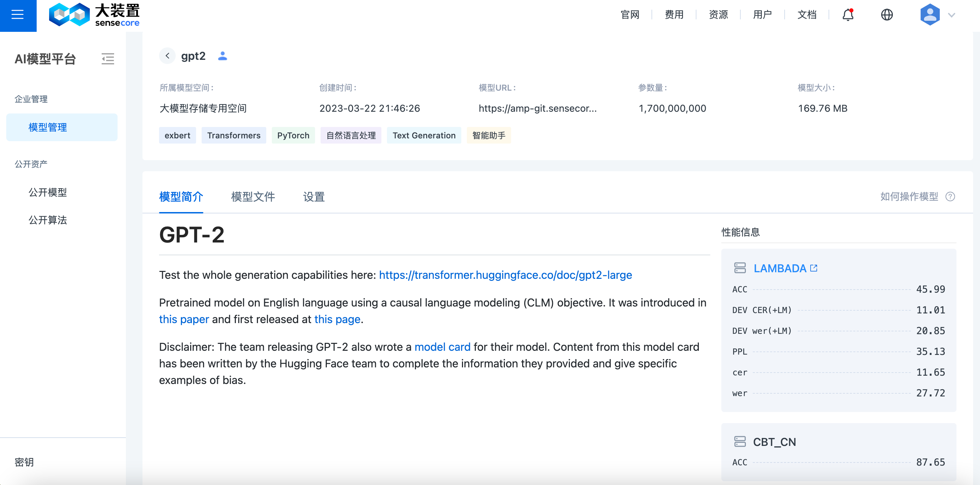Screen dimensions: 980x485
Task: Switch to the 模型简介 tab
Action: pos(181,197)
